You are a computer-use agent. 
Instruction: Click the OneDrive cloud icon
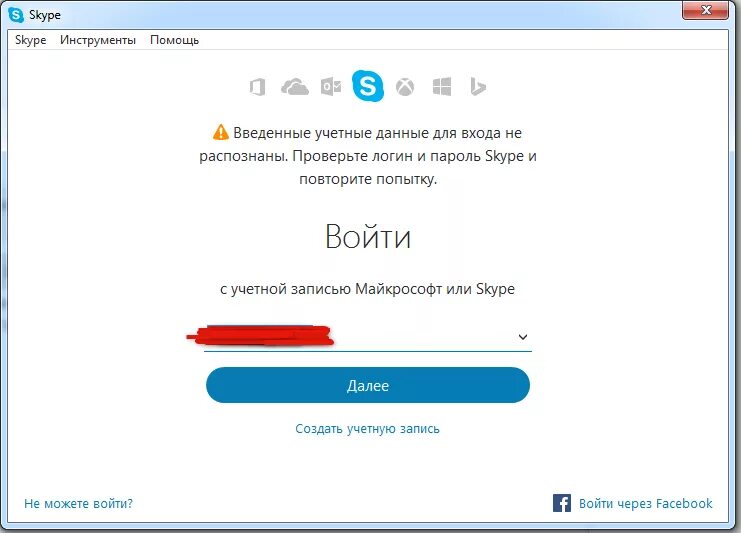(295, 87)
